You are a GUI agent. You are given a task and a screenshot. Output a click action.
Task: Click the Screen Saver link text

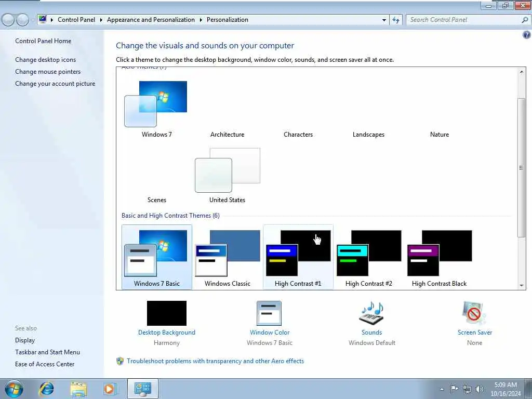click(x=475, y=332)
